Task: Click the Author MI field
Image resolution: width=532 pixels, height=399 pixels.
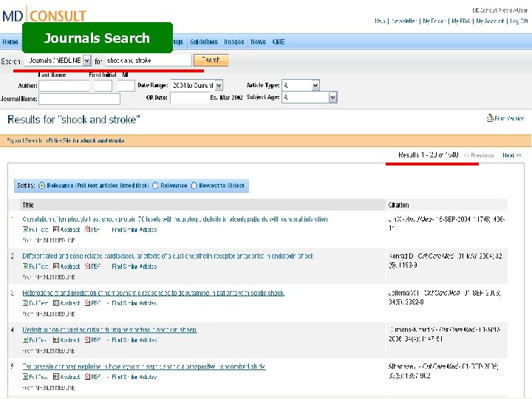Action: point(126,86)
